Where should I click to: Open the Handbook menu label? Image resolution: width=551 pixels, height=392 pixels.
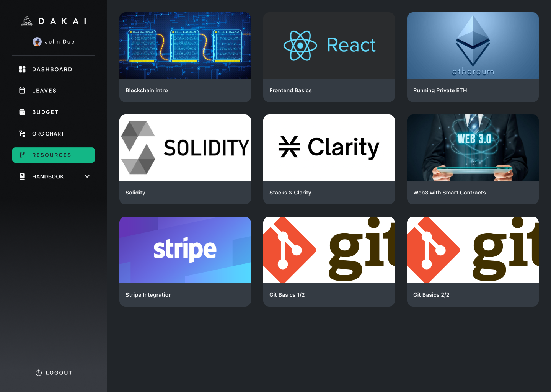[48, 176]
